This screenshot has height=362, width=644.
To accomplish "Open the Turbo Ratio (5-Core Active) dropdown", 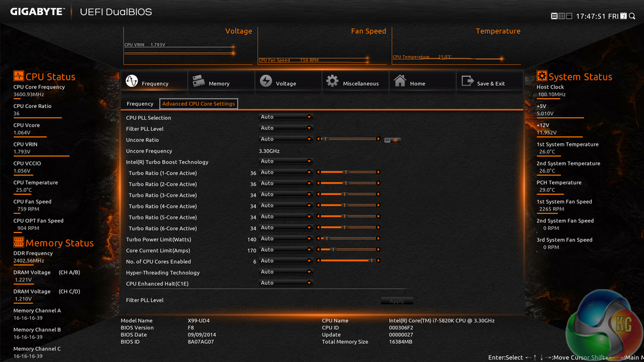I will click(x=286, y=217).
